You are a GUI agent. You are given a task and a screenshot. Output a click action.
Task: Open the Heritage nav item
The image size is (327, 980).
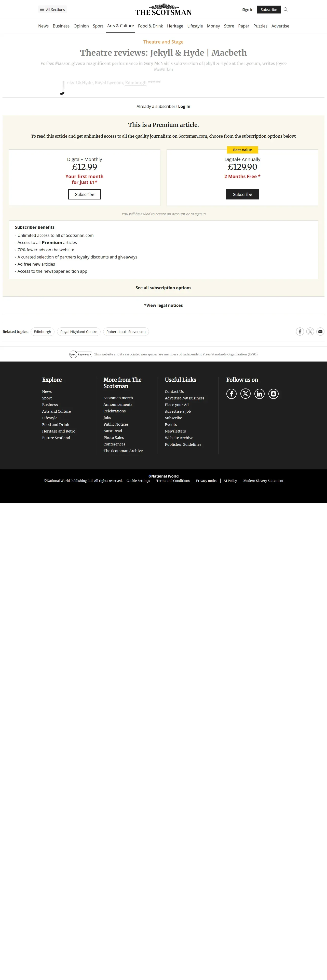[x=175, y=26]
